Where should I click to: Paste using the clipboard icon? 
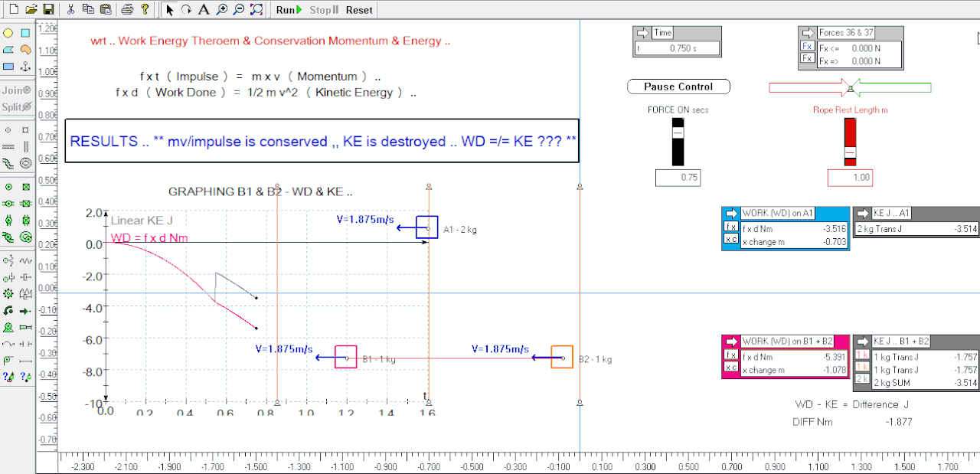click(105, 9)
